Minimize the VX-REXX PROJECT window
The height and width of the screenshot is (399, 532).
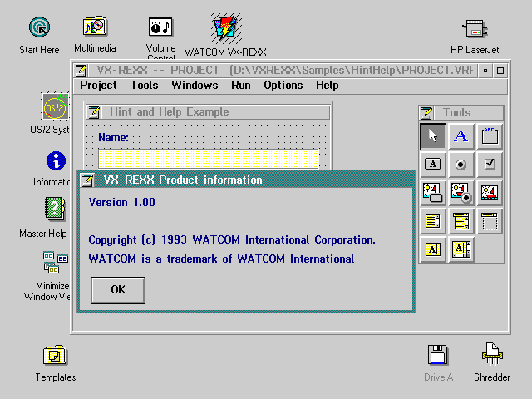point(485,71)
